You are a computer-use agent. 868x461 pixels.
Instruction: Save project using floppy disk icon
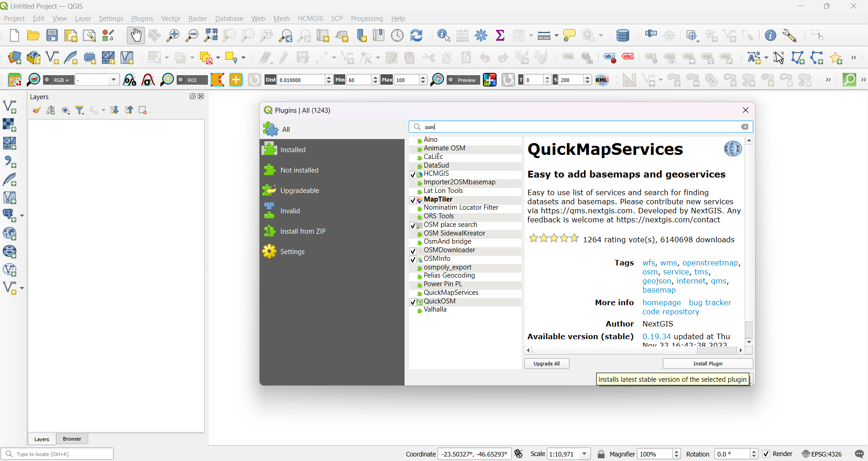[52, 35]
